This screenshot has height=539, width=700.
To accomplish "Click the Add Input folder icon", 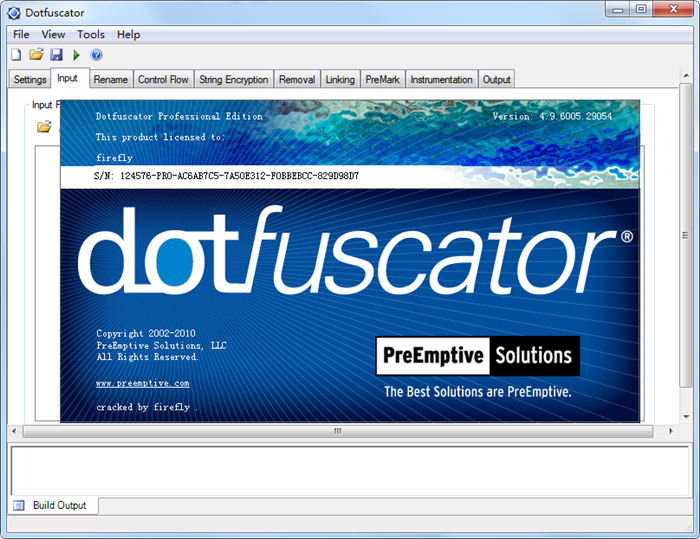I will pos(44,127).
